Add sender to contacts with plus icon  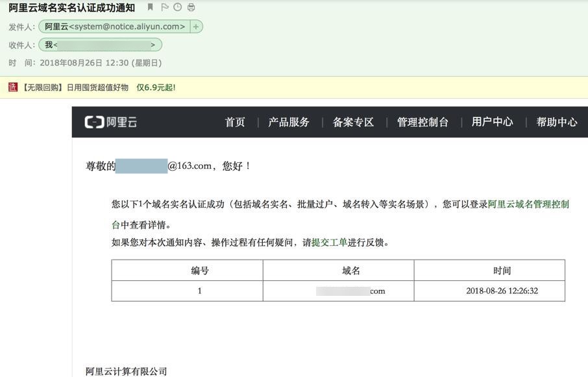[x=196, y=27]
